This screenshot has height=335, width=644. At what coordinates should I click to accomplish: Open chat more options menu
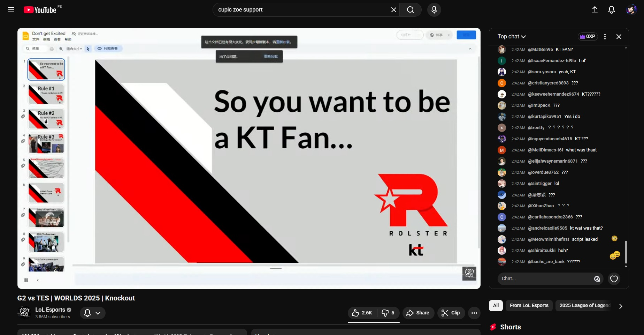tap(605, 37)
